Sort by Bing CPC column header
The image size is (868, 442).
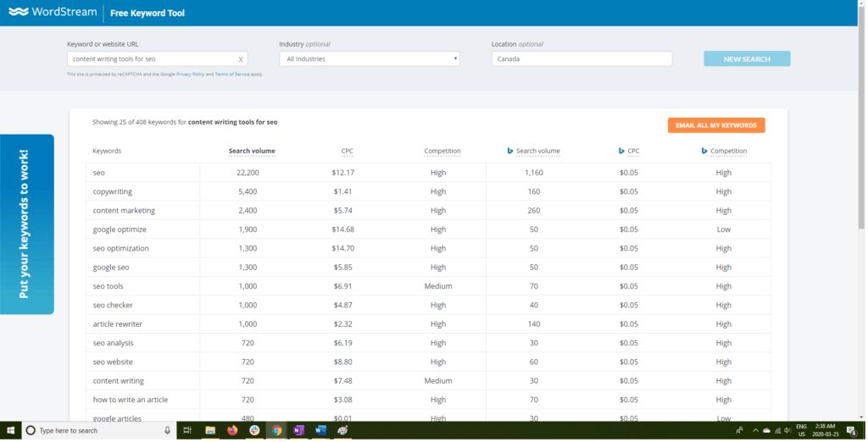(634, 151)
